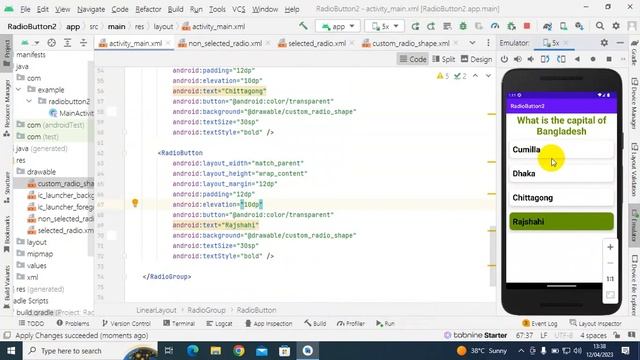The height and width of the screenshot is (360, 640).
Task: Go to the previous highlighted error arrow
Action: click(x=476, y=76)
